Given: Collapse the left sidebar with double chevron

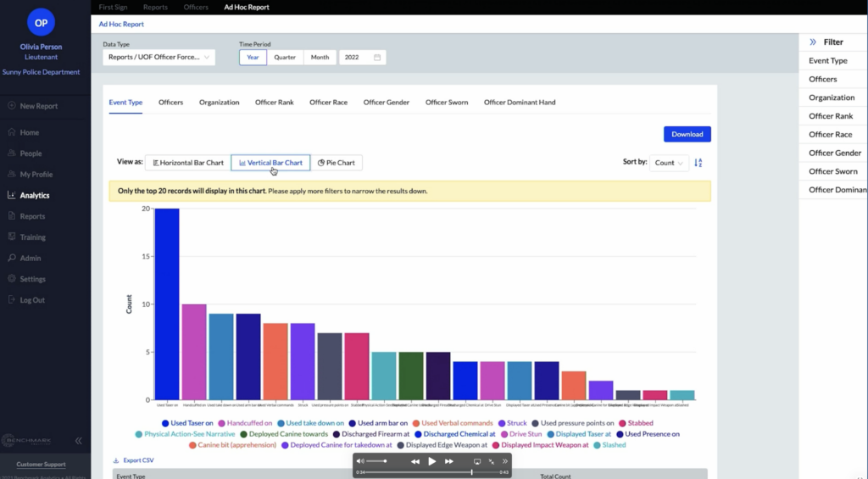Looking at the screenshot, I should (79, 440).
